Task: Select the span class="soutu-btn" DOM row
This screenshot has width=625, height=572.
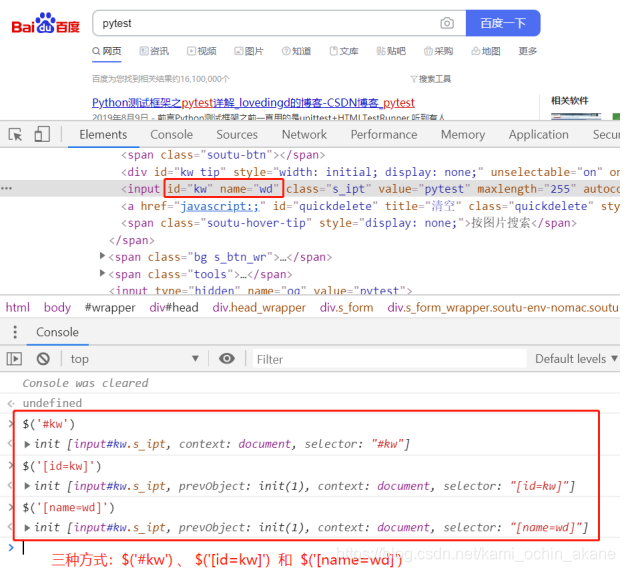Action: pos(223,155)
